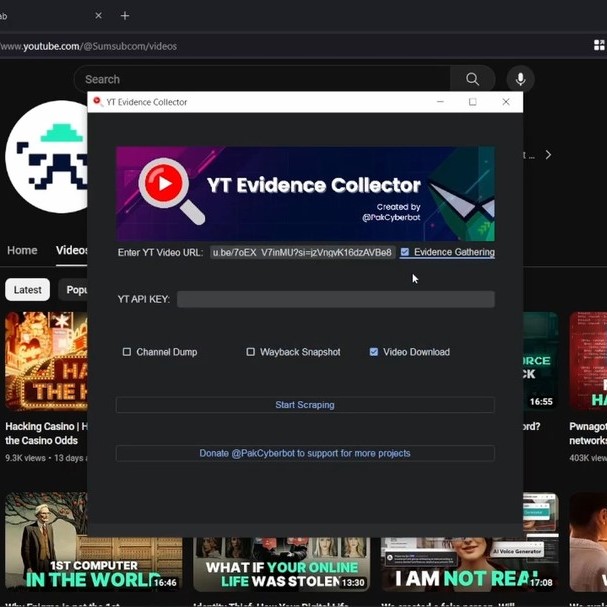Activate voice search microphone icon
Image resolution: width=607 pixels, height=607 pixels.
[521, 79]
